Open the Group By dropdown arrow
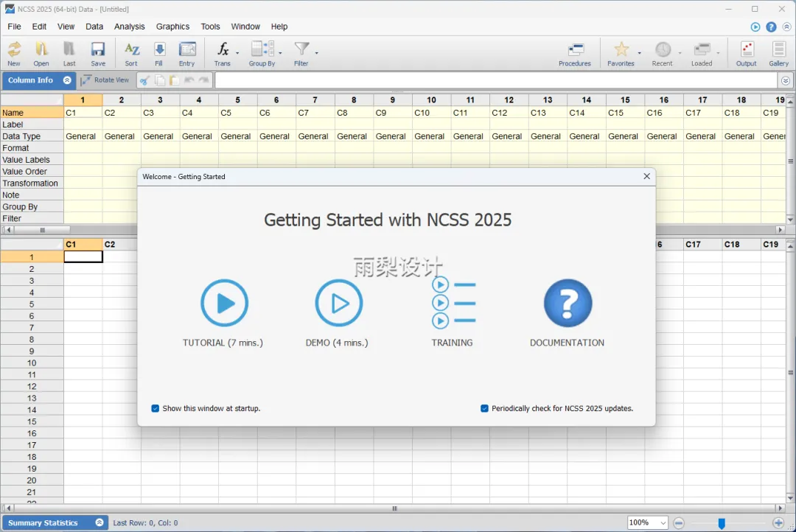 280,53
